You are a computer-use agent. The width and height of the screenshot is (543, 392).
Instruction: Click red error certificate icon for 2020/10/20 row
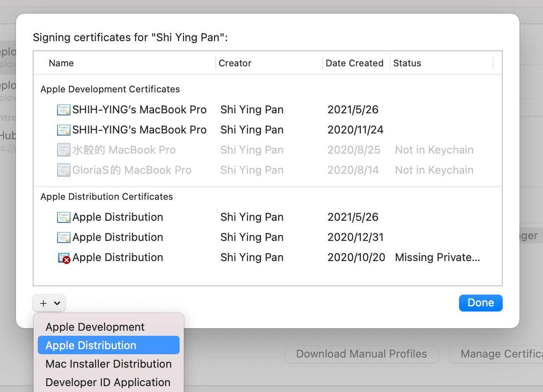[64, 258]
